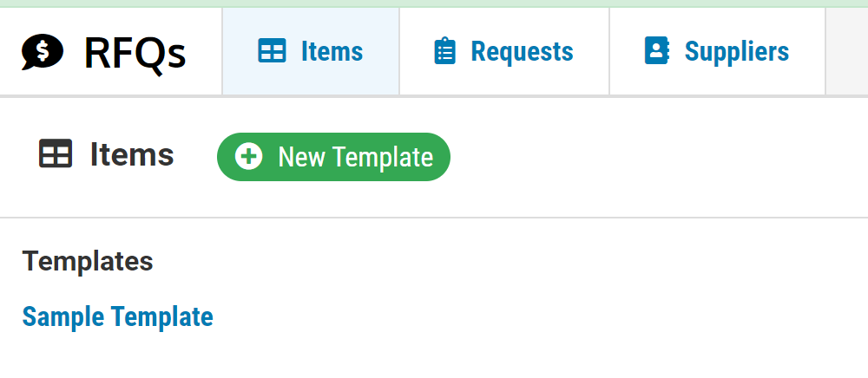This screenshot has height=378, width=868.
Task: Click the "Requests" label text in navigation
Action: [x=522, y=51]
